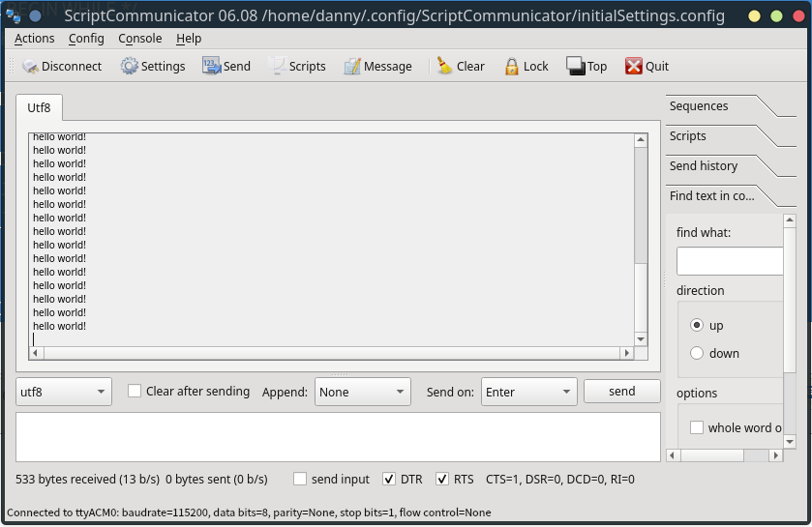Click the Message notepad icon
Image resolution: width=812 pixels, height=527 pixels.
(x=352, y=66)
